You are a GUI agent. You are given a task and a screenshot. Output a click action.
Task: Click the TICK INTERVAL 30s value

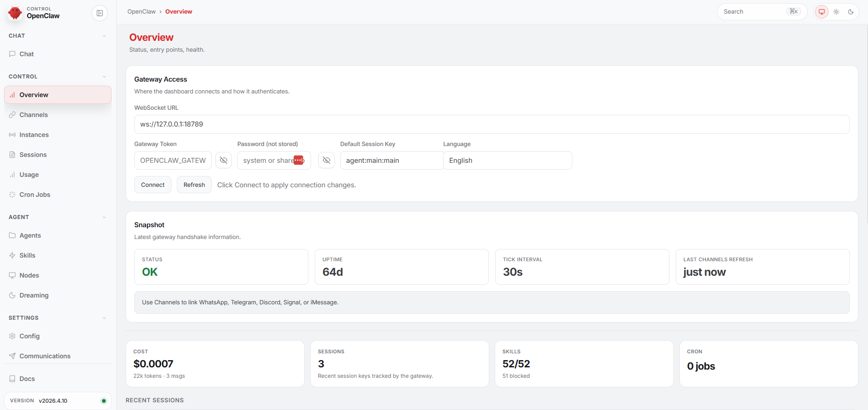click(512, 272)
